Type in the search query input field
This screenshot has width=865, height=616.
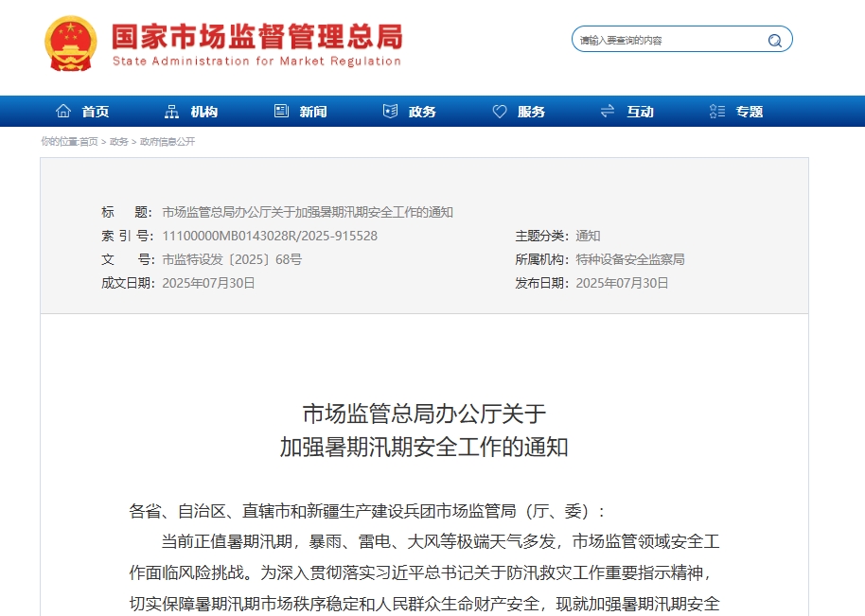coord(667,40)
